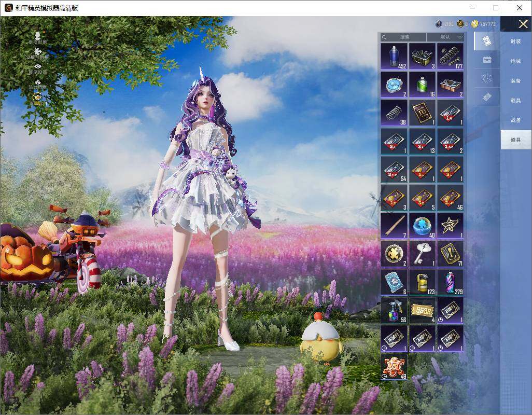This screenshot has width=532, height=415.
Task: Switch to the 时装 tab
Action: click(516, 41)
